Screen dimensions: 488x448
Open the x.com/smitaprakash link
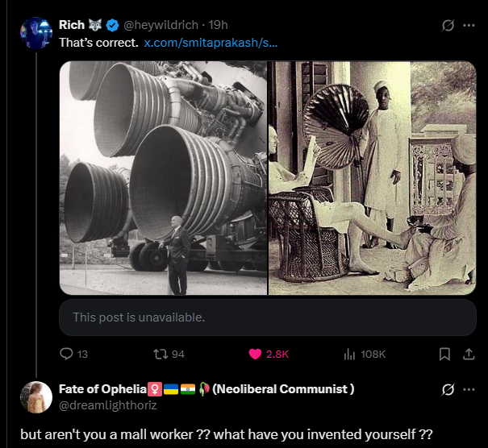pyautogui.click(x=211, y=42)
